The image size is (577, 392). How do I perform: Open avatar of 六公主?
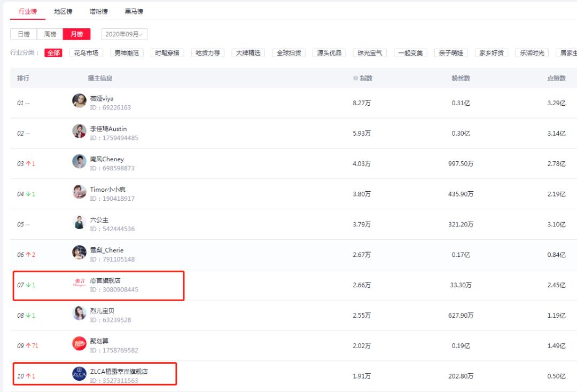[x=79, y=222]
